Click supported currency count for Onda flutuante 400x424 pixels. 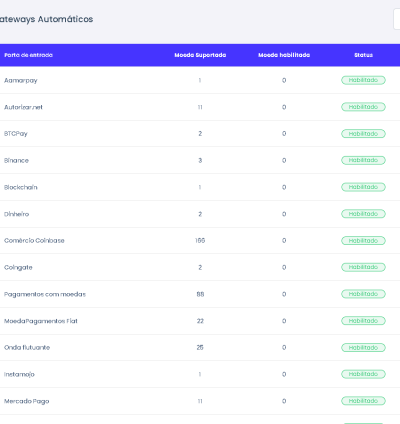(200, 347)
